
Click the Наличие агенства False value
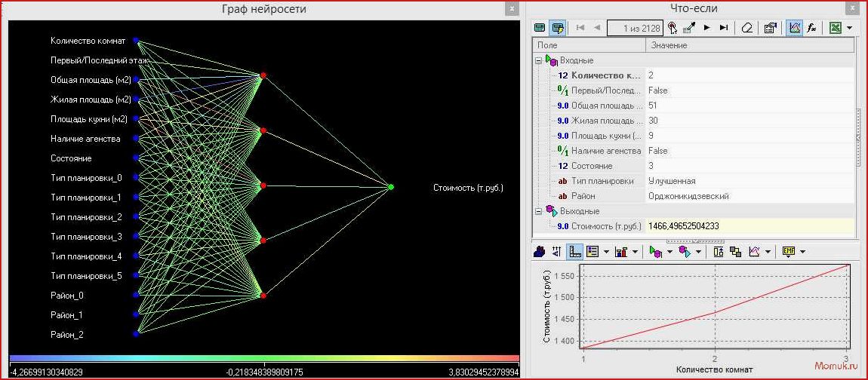(x=657, y=151)
